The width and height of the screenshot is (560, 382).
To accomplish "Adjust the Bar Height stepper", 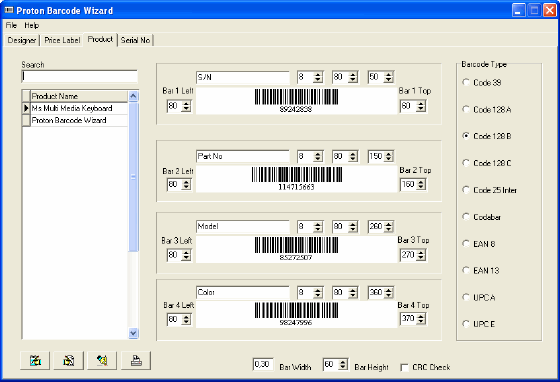I will [342, 365].
